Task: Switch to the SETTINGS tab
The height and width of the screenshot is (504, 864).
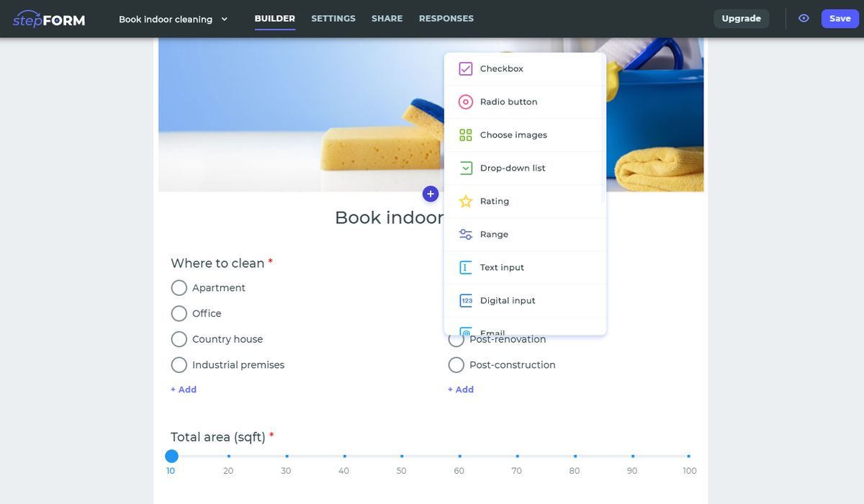Action: [x=333, y=18]
